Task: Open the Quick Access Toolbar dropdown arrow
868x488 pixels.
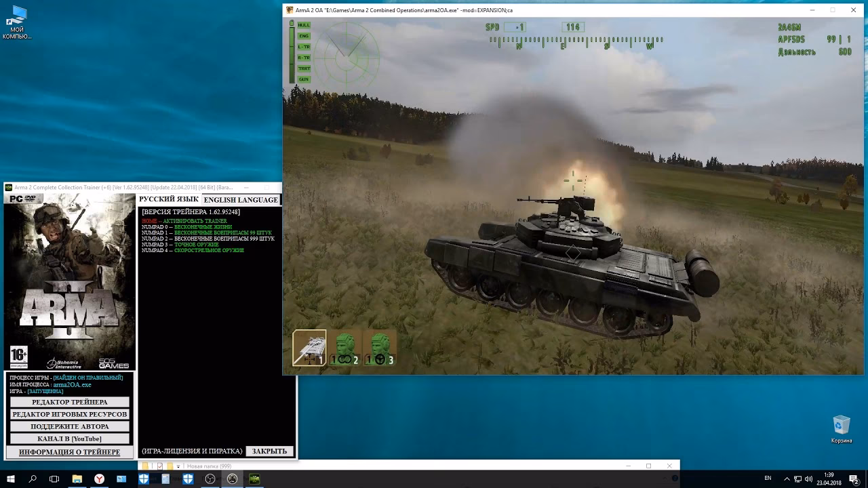Action: 178,466
